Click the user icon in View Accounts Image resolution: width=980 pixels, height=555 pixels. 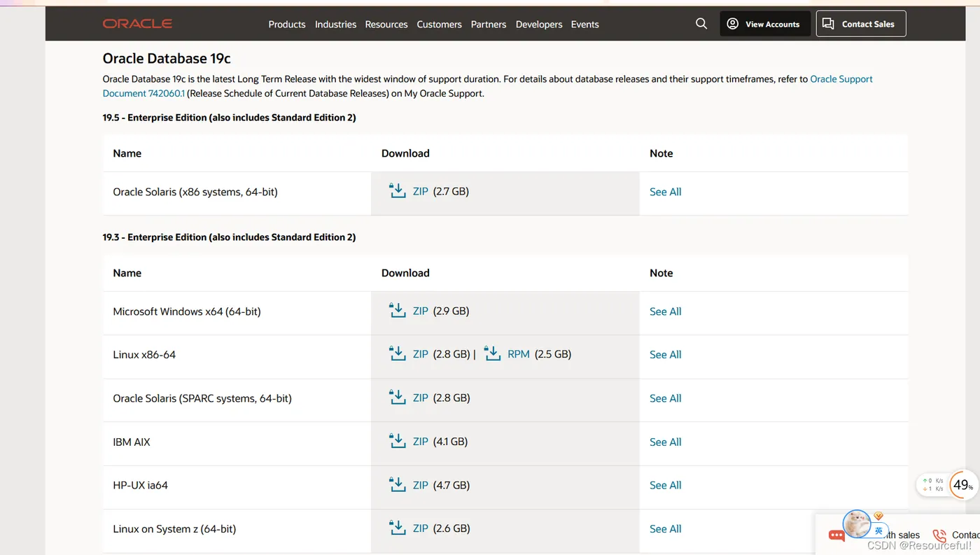point(732,24)
